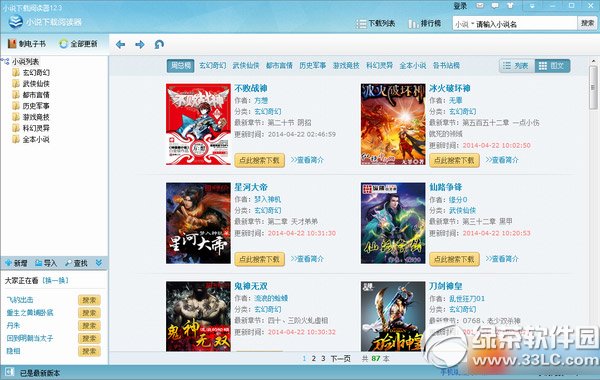600x380 pixels.
Task: Click the top 搜索 search button
Action: [587, 23]
